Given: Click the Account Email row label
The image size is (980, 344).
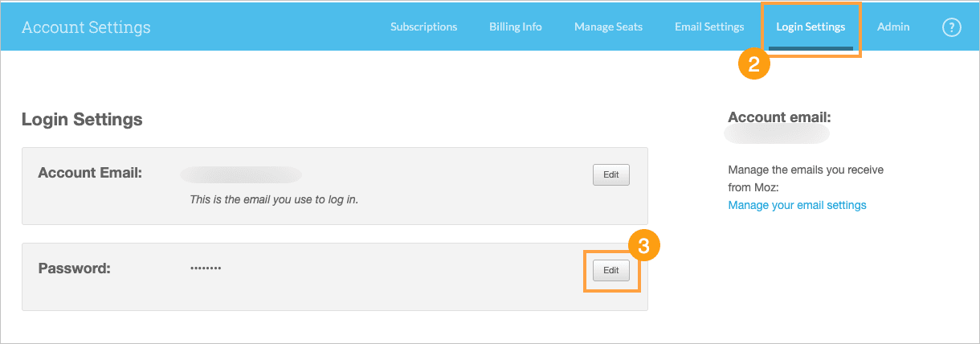Looking at the screenshot, I should coord(90,173).
